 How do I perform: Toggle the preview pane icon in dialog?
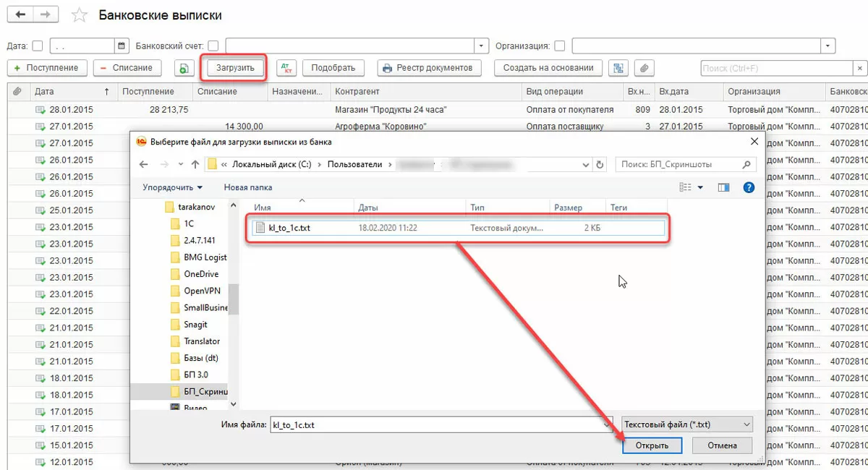723,187
